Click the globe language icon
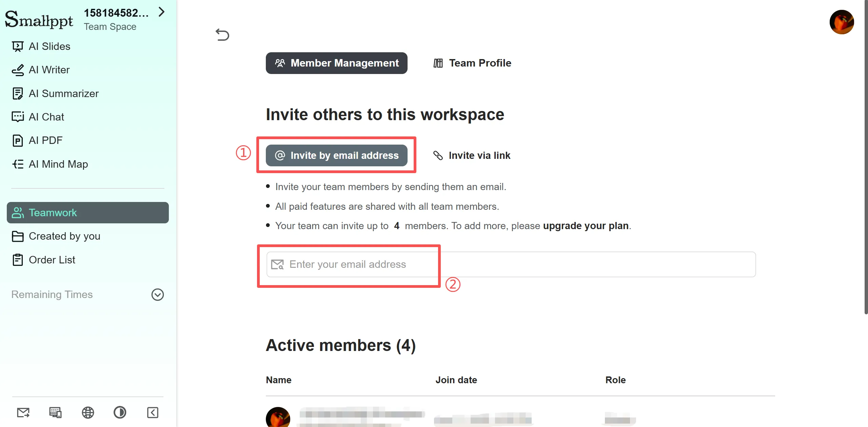The width and height of the screenshot is (868, 427). [88, 412]
